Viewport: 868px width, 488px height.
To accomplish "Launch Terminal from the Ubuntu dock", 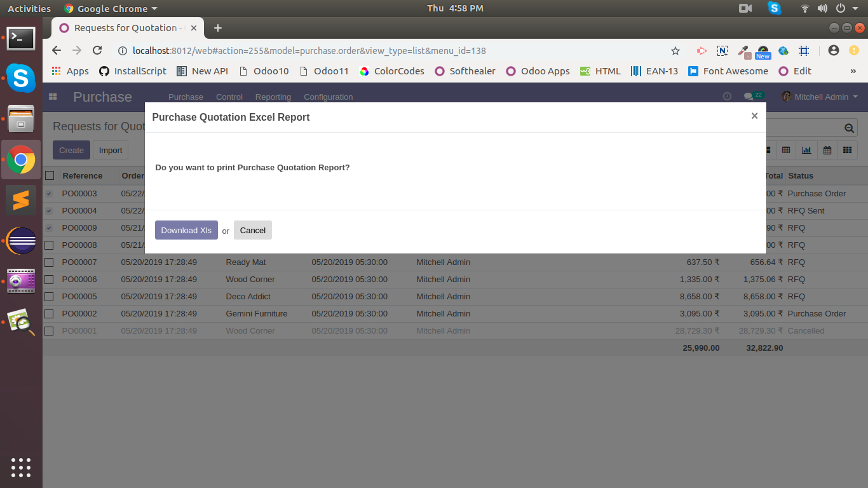I will point(21,38).
